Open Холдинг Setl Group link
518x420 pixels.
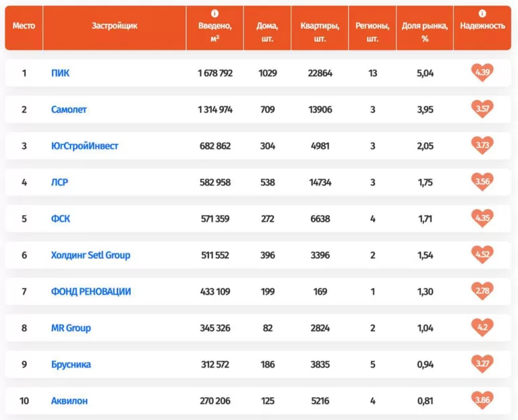(90, 255)
